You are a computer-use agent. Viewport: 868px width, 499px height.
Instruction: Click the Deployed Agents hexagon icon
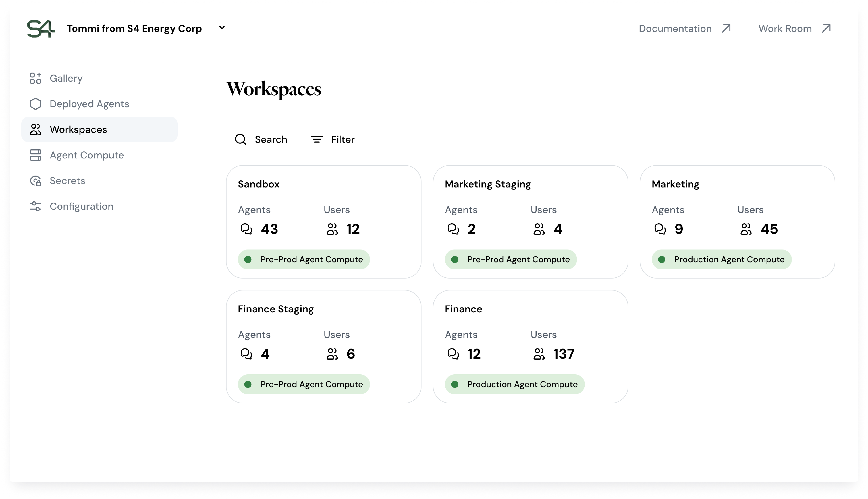click(x=35, y=104)
